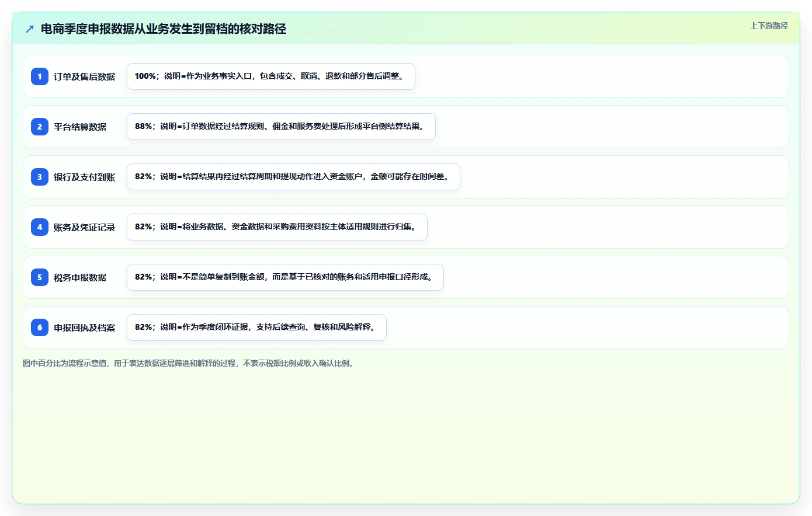Click the 平台结算数据 step label

pyautogui.click(x=80, y=127)
